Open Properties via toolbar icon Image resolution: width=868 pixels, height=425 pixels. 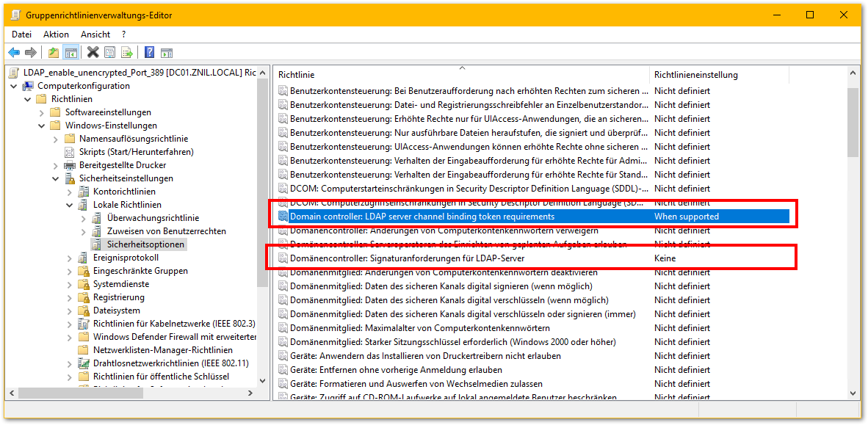click(x=110, y=52)
